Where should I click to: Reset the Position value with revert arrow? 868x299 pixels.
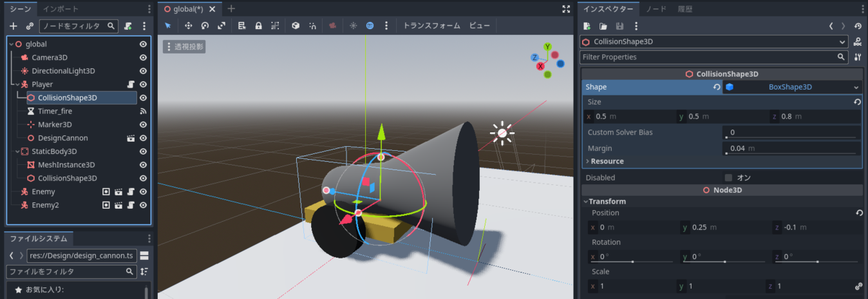[x=859, y=213]
